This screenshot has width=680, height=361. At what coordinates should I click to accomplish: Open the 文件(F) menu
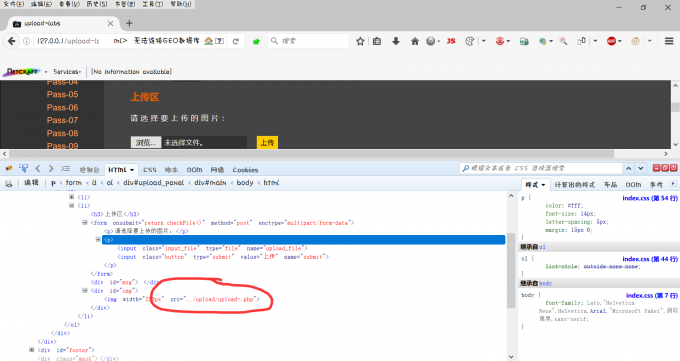coord(14,3)
